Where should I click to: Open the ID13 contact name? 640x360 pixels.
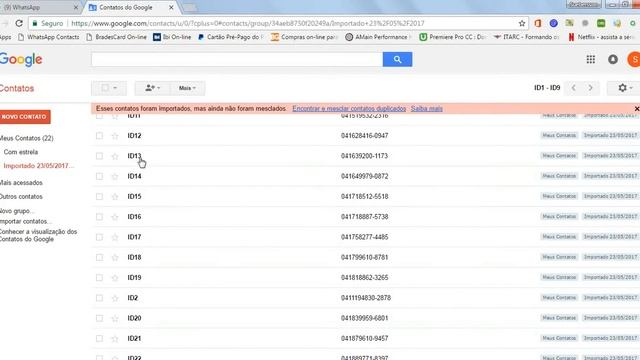134,156
